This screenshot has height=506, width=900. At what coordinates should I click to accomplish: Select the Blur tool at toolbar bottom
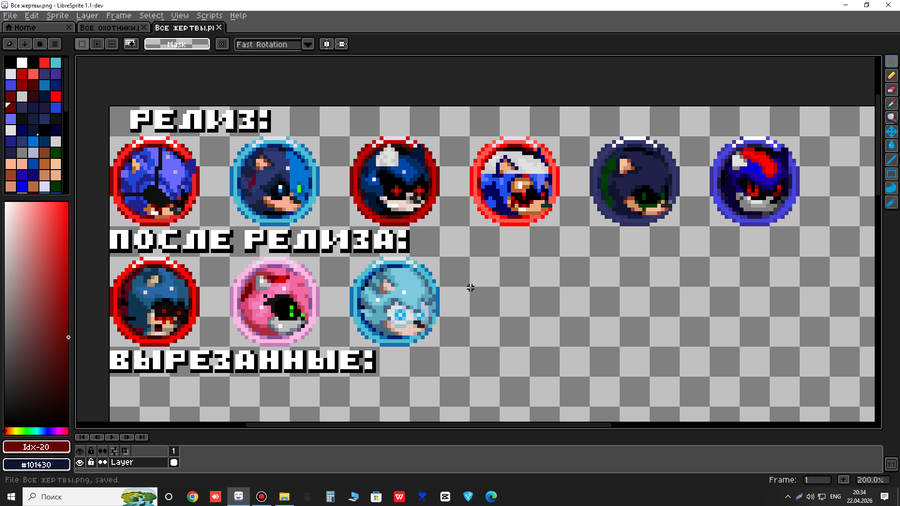[x=891, y=202]
